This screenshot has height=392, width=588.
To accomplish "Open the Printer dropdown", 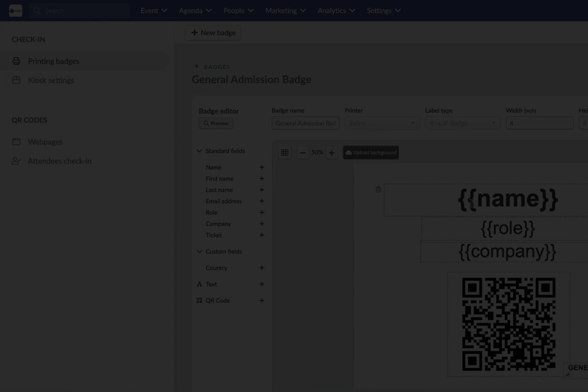I will [382, 123].
